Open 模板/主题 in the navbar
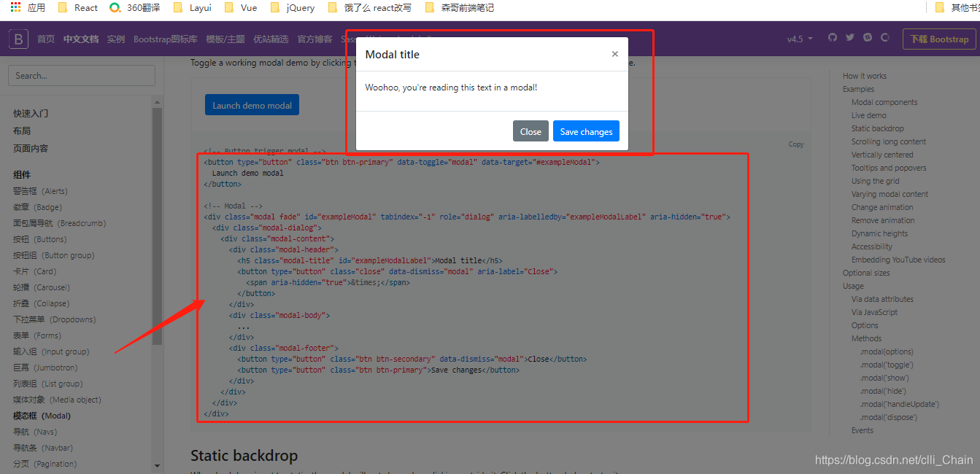Viewport: 980px width, 474px height. (x=225, y=39)
